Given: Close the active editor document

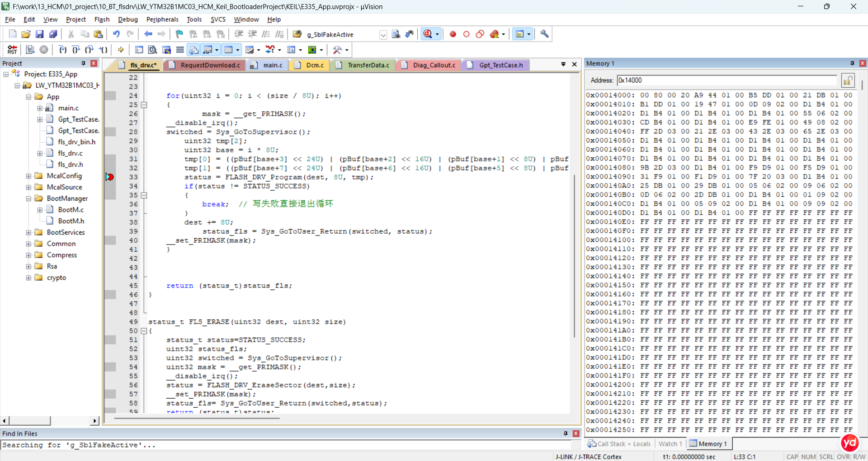Looking at the screenshot, I should pos(575,65).
